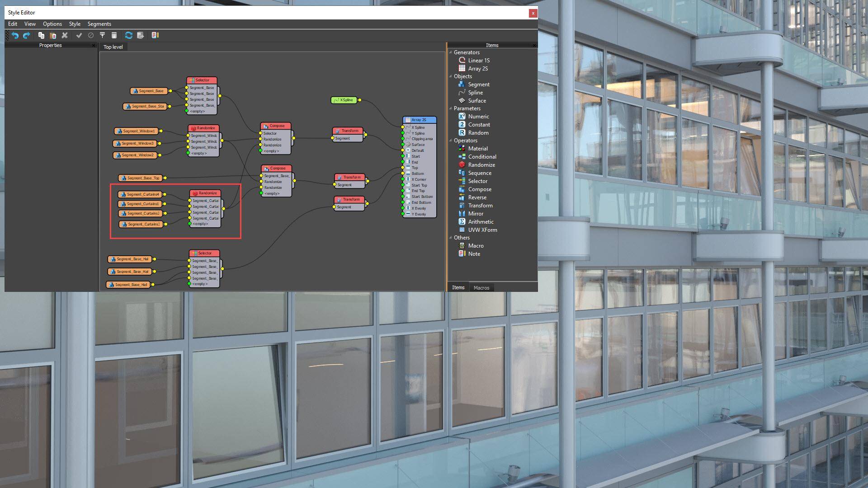Collapse the Parameters section in Items panel
This screenshot has width=868, height=488.
click(451, 108)
